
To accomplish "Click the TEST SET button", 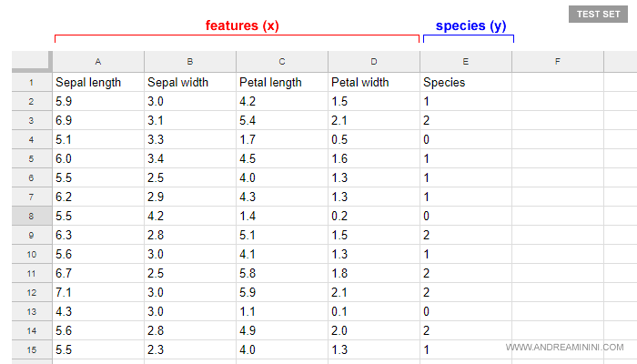I will (598, 15).
